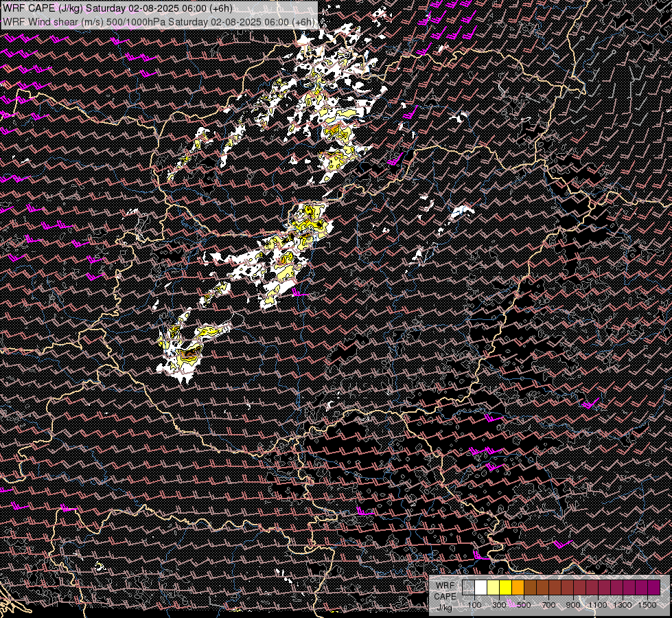Click the J/kg unit label in legend

coord(445,607)
